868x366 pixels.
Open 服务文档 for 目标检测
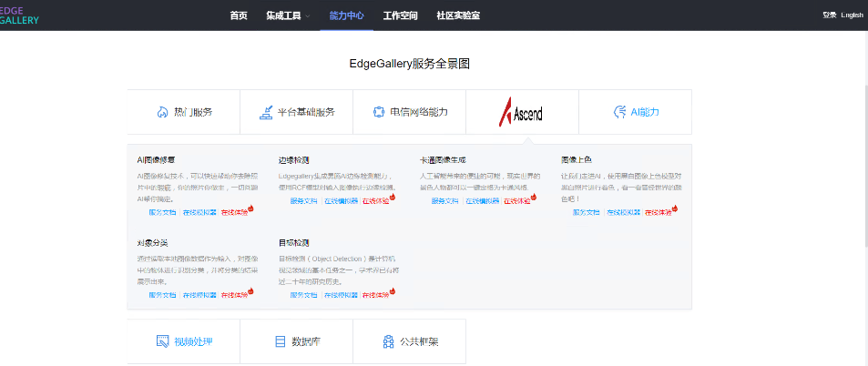pyautogui.click(x=303, y=295)
